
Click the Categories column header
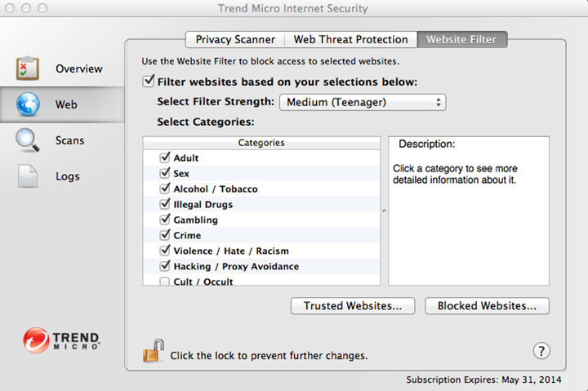coord(261,143)
